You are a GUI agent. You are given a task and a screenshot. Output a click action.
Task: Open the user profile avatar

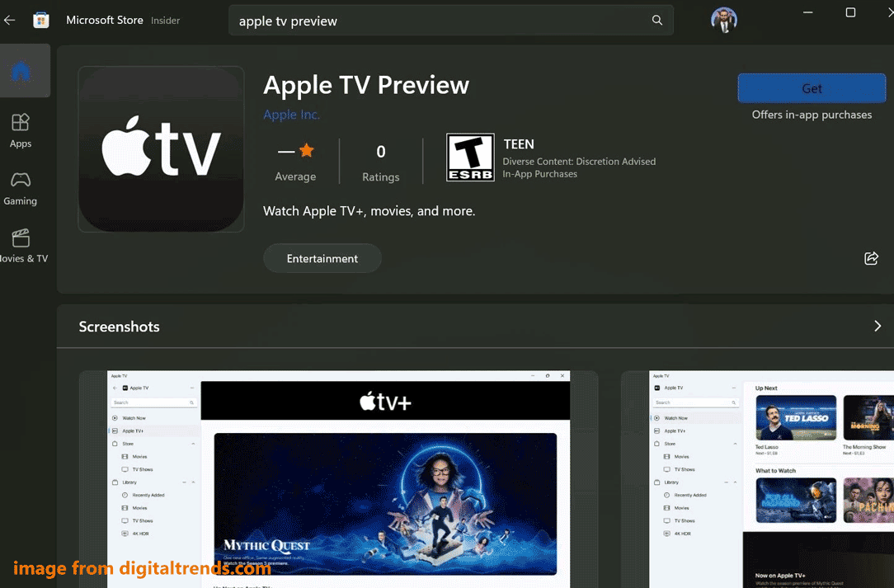(723, 20)
